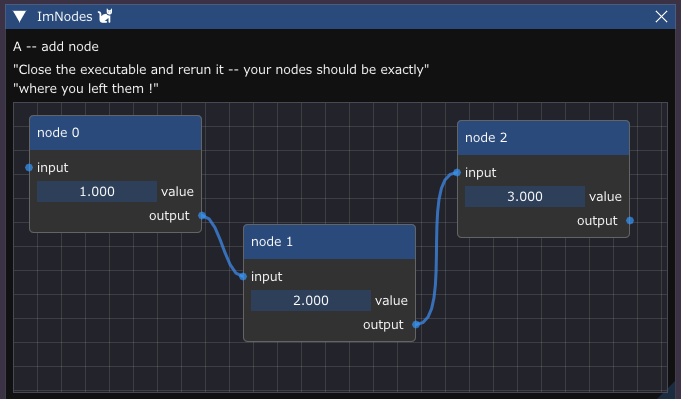Image resolution: width=681 pixels, height=399 pixels.
Task: Select the node 2 title bar
Action: 543,138
